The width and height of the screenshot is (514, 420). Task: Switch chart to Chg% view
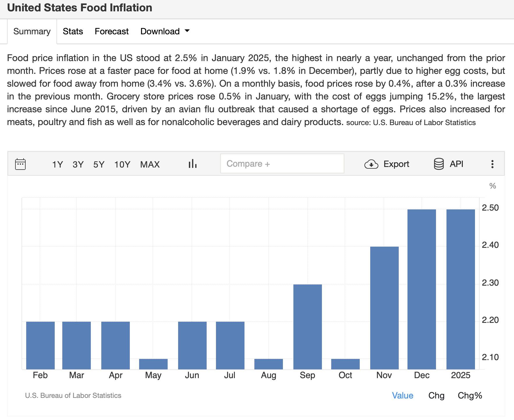(x=470, y=396)
